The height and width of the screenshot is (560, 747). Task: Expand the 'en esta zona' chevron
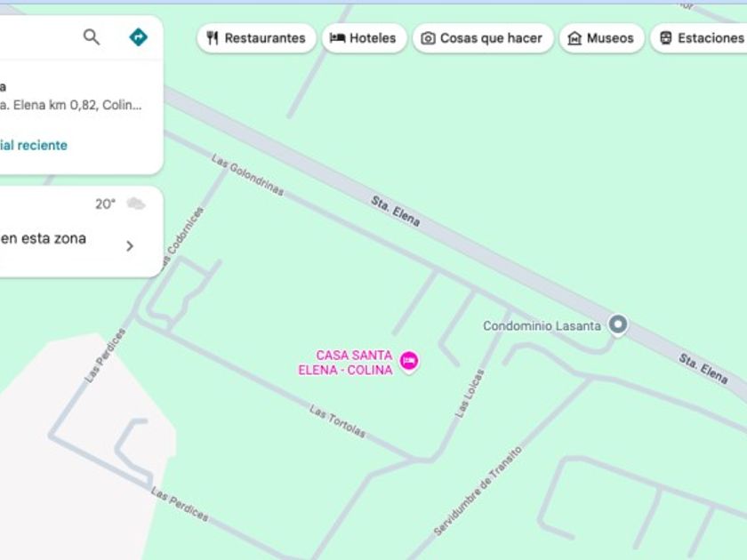[x=130, y=246]
